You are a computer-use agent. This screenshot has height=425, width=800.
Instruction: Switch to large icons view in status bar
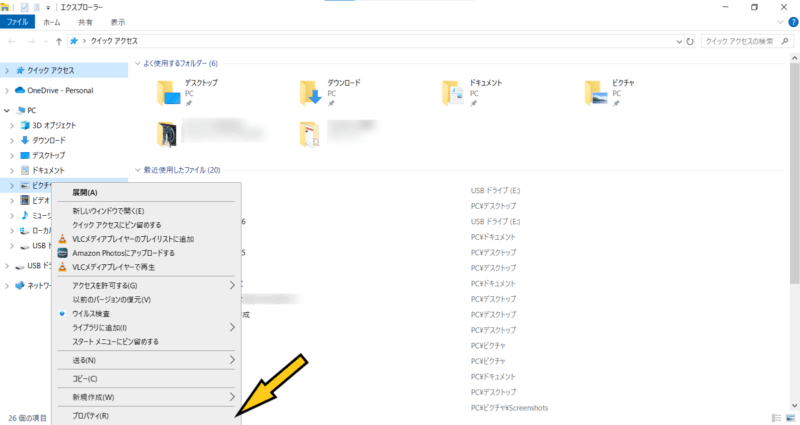pos(790,417)
